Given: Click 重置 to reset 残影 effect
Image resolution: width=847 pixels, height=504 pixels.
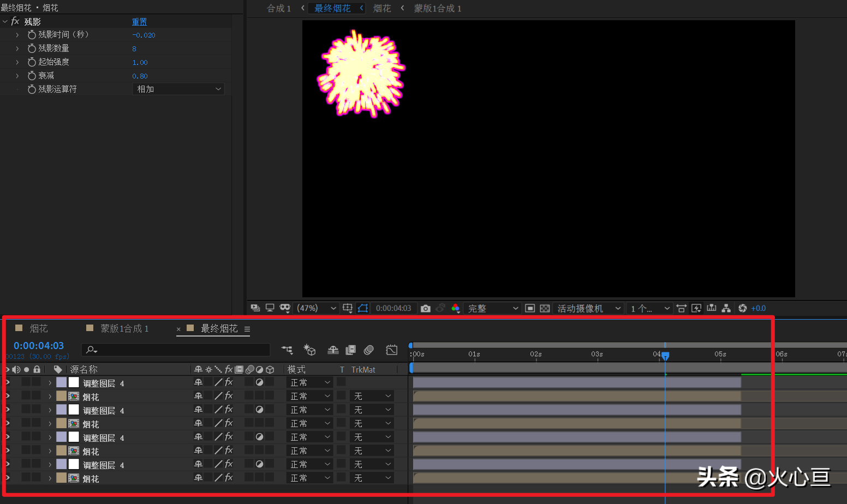Looking at the screenshot, I should pos(139,22).
